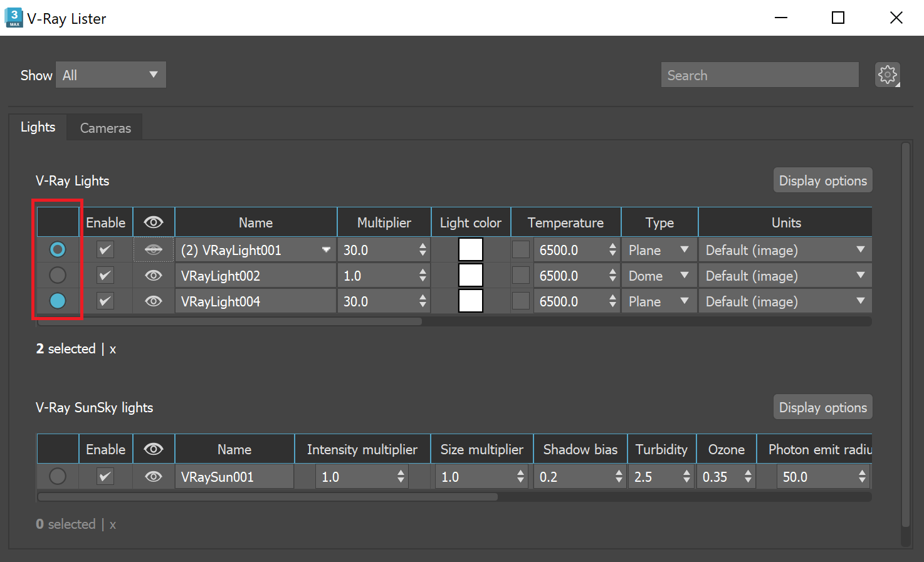Click Temperature spinner for VRayLight004

tap(612, 301)
